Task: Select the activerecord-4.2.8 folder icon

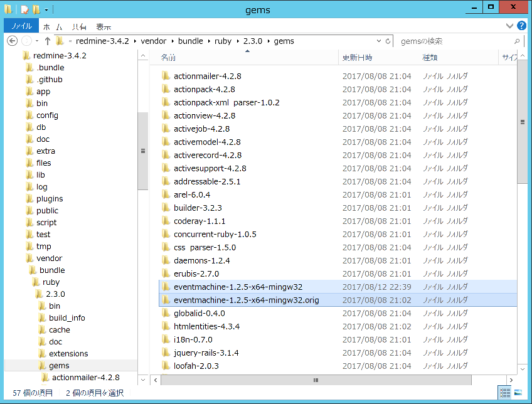Action: click(x=166, y=155)
